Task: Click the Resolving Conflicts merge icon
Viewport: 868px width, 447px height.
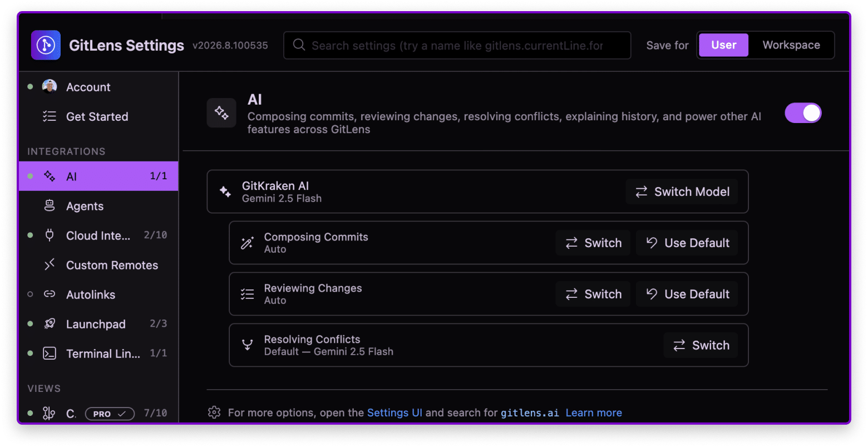Action: pyautogui.click(x=247, y=345)
